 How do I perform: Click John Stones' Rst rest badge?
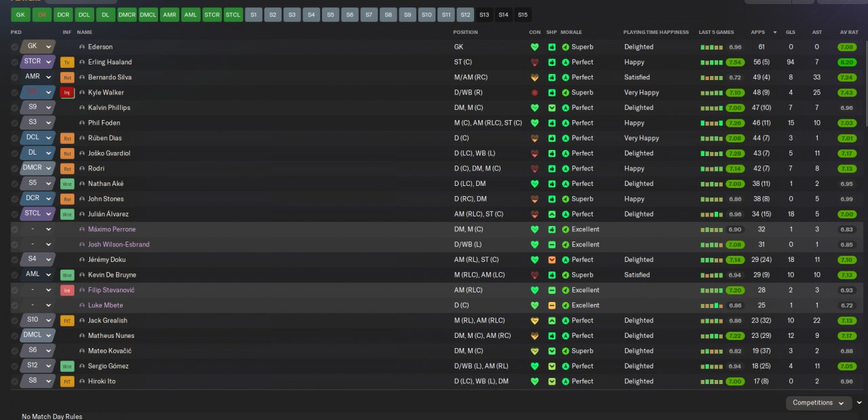coord(67,199)
